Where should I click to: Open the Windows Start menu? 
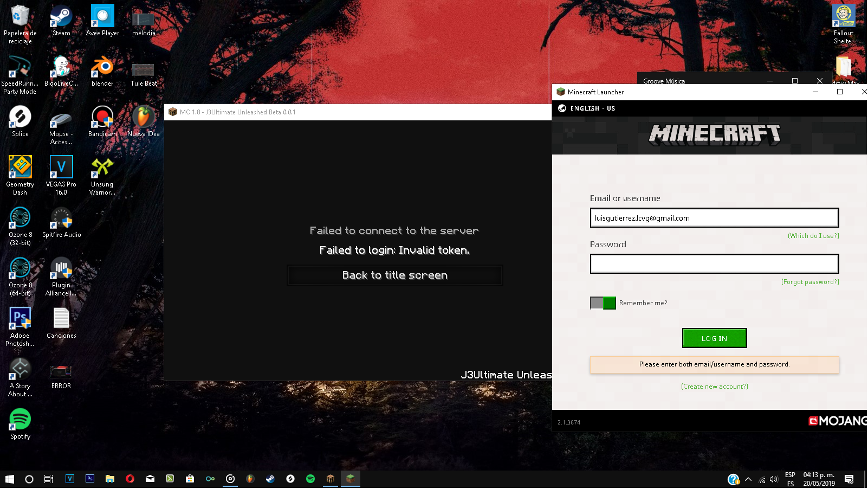click(9, 479)
